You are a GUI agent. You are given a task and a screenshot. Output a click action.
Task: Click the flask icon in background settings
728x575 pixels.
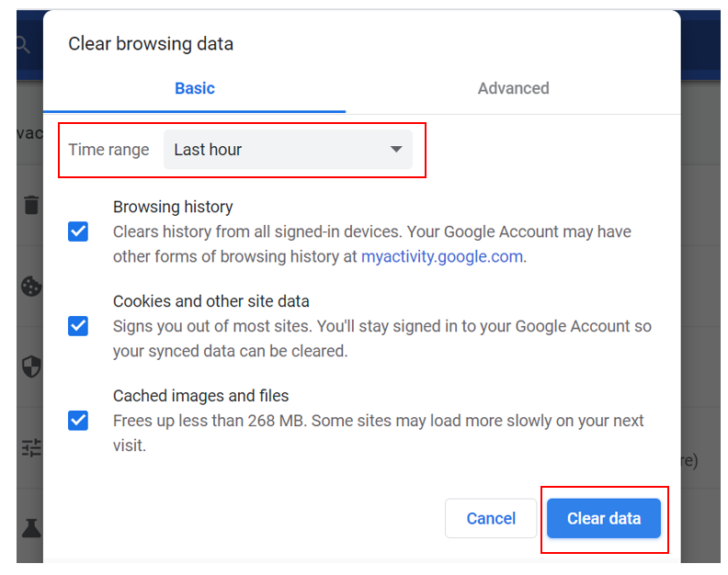point(31,528)
